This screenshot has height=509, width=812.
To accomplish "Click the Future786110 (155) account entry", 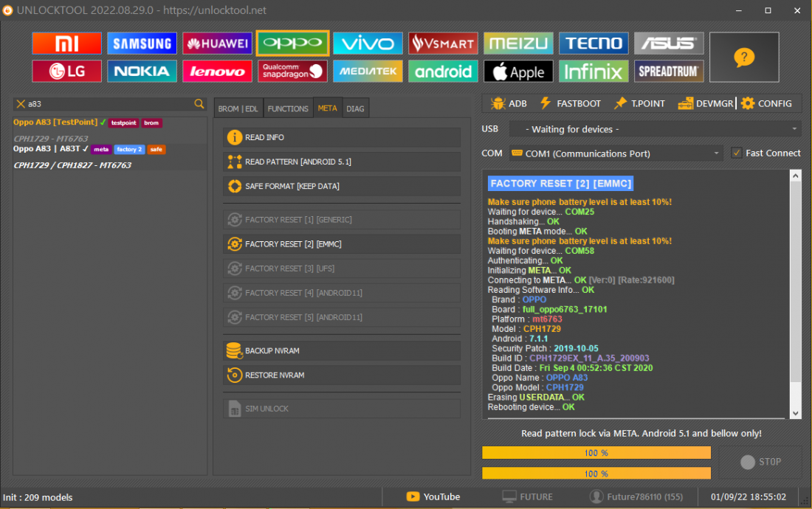I will [x=636, y=497].
